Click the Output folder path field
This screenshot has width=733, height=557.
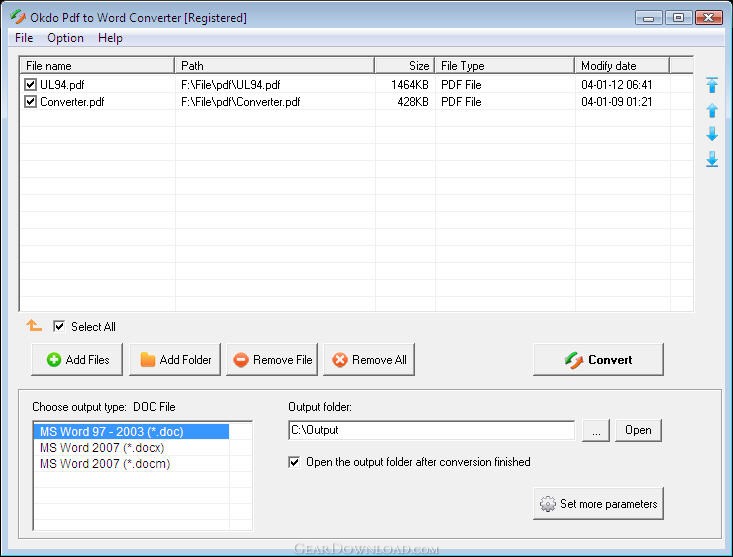(430, 430)
